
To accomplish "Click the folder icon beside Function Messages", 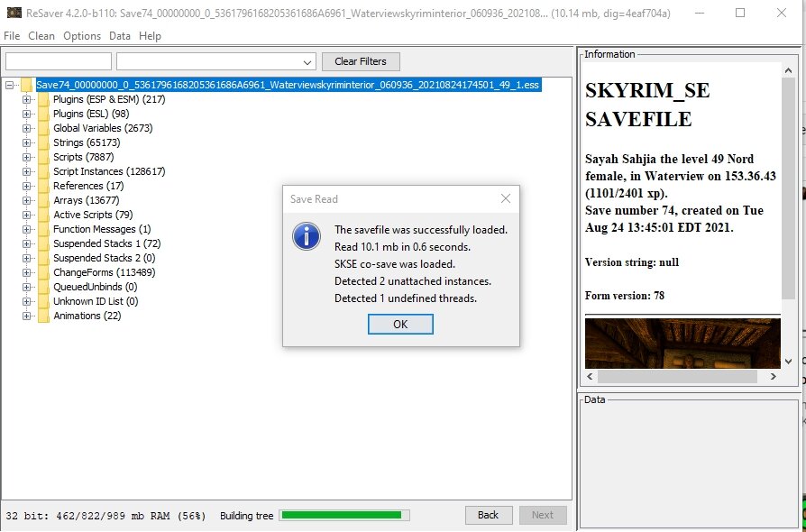I will pyautogui.click(x=43, y=229).
